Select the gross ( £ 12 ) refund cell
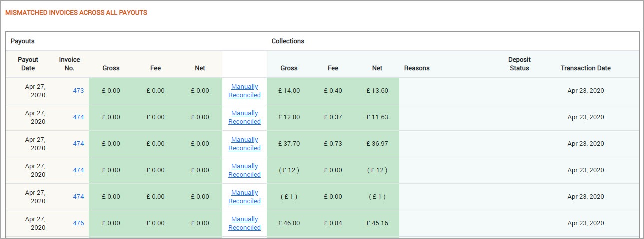Image resolution: width=644 pixels, height=239 pixels. pyautogui.click(x=289, y=170)
